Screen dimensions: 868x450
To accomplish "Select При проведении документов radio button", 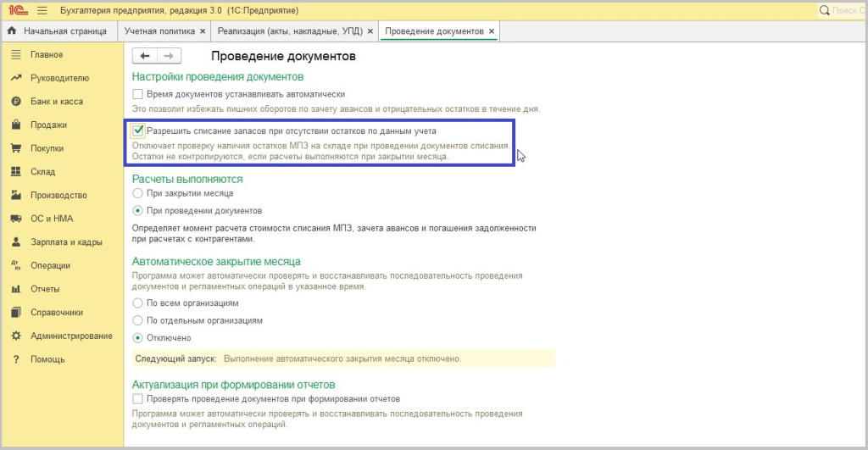I will coord(138,211).
